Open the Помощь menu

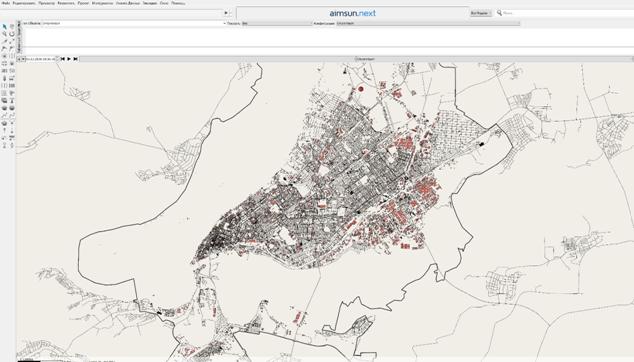[178, 3]
